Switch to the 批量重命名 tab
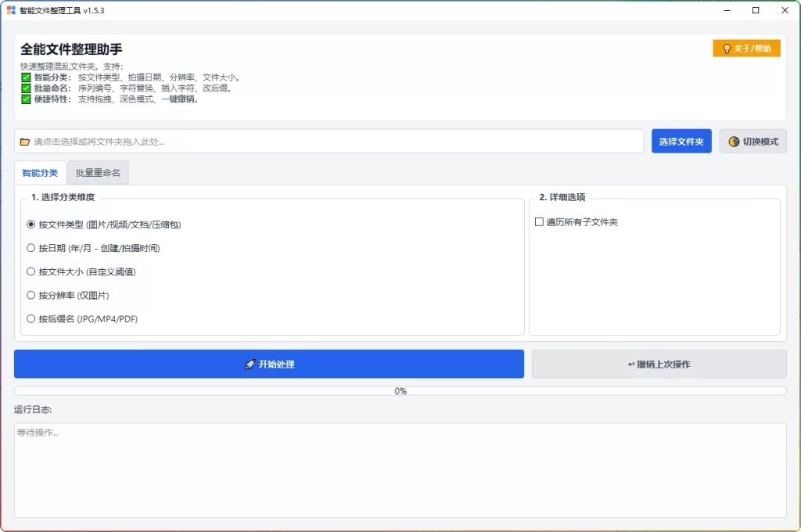The width and height of the screenshot is (801, 532). click(x=98, y=172)
